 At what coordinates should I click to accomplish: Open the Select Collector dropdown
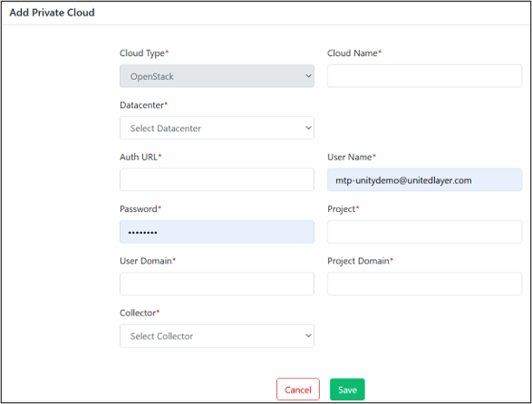[x=217, y=336]
